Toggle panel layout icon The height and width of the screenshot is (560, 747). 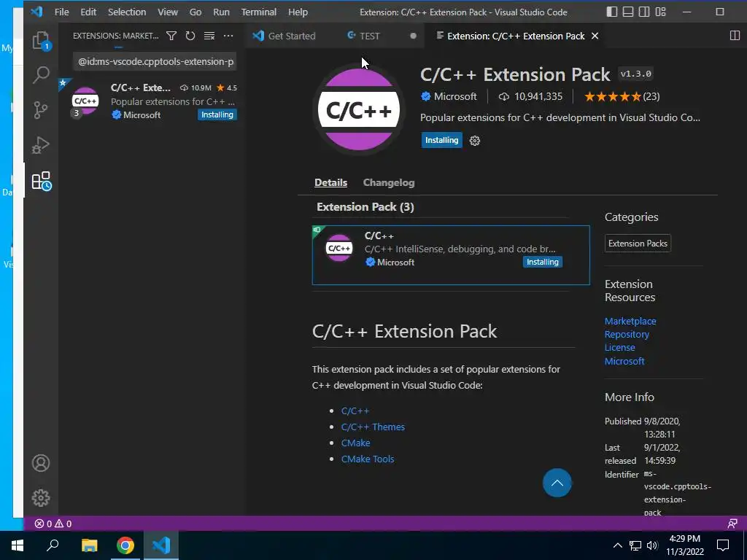pyautogui.click(x=628, y=12)
